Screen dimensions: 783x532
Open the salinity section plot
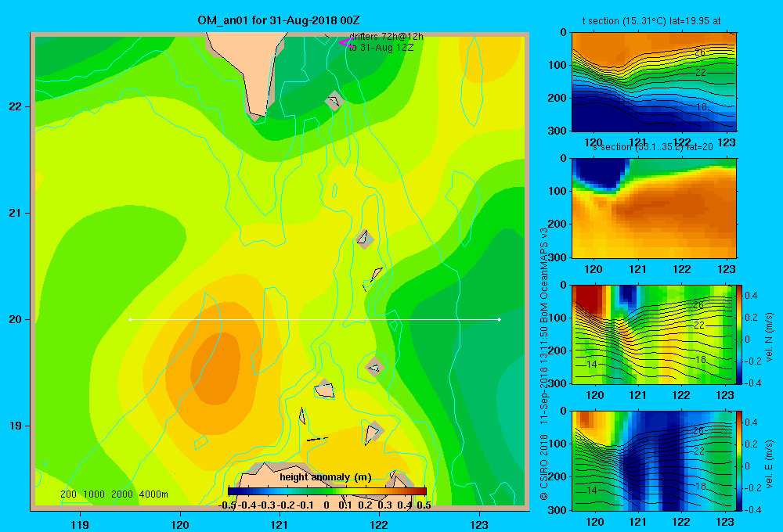click(654, 208)
